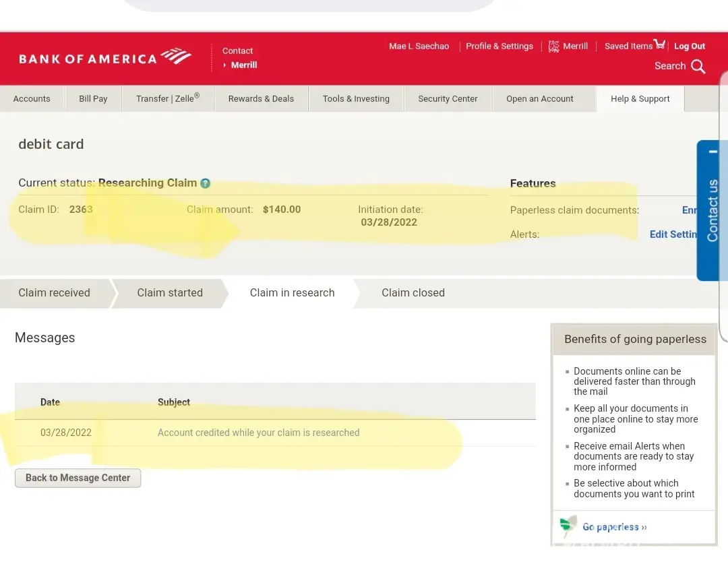Image resolution: width=728 pixels, height=566 pixels.
Task: Open the Saved Items cart icon
Action: [x=659, y=44]
